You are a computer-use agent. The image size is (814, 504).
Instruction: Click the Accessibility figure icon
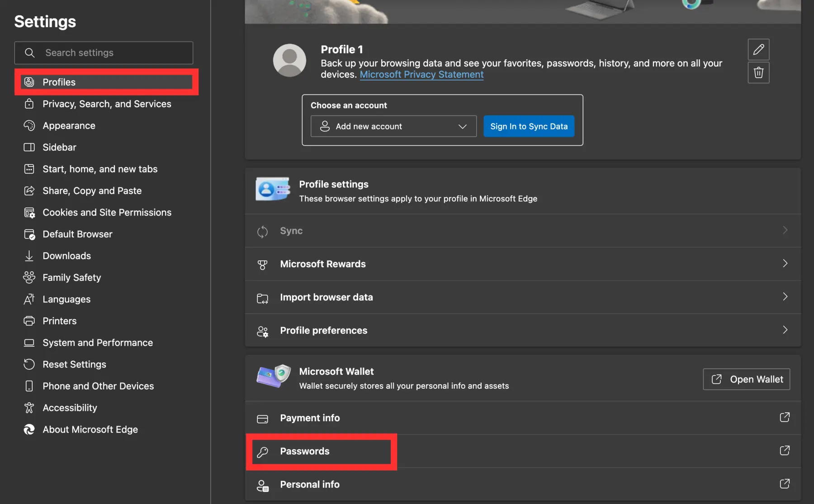pyautogui.click(x=29, y=408)
